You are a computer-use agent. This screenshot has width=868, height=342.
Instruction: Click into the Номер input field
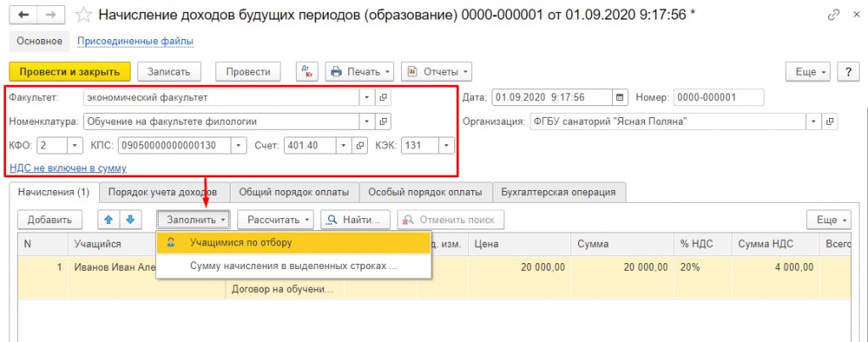(x=717, y=97)
